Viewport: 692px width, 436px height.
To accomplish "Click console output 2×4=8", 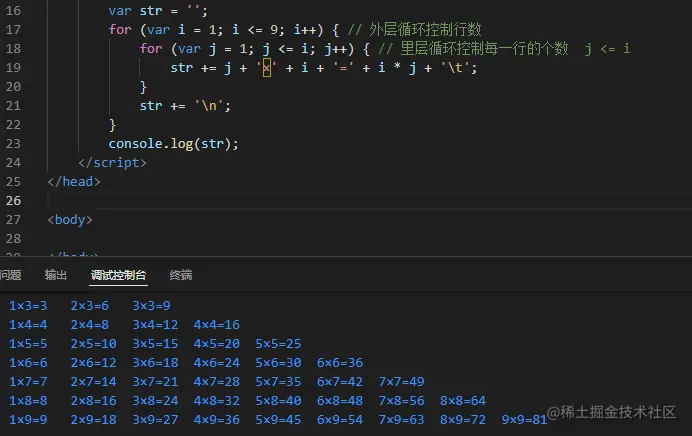I will (90, 325).
